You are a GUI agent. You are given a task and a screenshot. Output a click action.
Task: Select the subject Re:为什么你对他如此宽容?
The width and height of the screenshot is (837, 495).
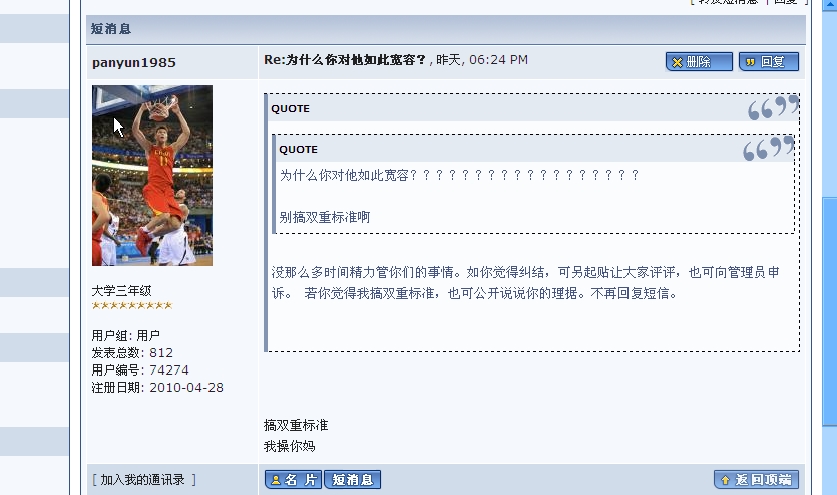click(345, 60)
